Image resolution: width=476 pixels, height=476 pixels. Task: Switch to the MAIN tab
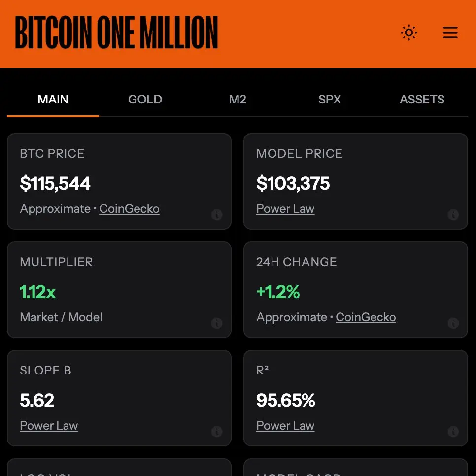point(53,100)
